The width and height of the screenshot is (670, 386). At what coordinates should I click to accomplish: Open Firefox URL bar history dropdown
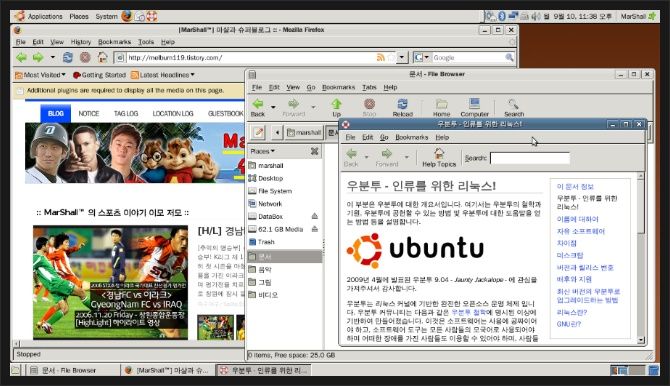[402, 57]
